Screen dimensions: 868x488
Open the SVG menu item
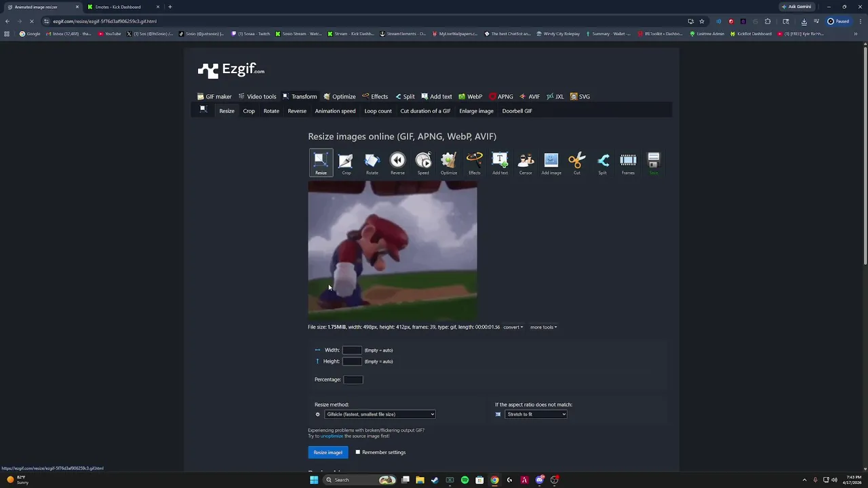coord(580,96)
